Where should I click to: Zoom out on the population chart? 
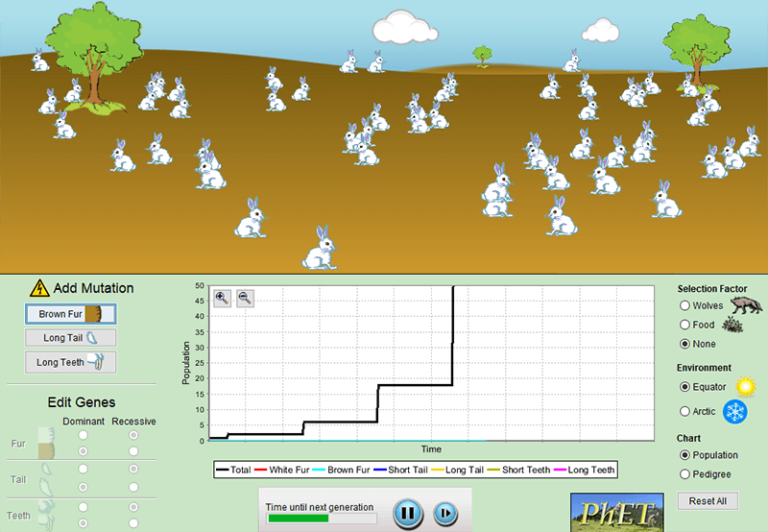(x=245, y=299)
